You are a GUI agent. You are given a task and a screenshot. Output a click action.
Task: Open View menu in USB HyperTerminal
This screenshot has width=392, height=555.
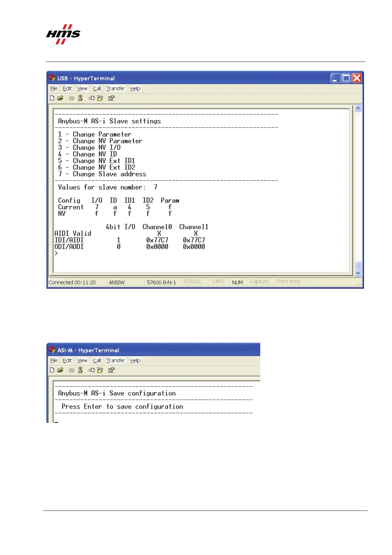[x=82, y=88]
